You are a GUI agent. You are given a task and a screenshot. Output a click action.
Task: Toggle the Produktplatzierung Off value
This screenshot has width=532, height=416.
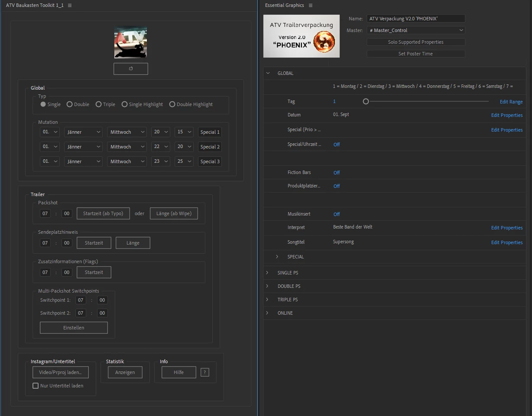(337, 186)
